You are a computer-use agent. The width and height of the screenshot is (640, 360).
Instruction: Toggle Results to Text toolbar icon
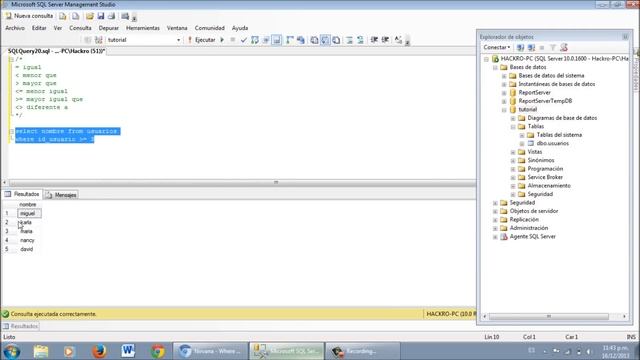click(314, 40)
